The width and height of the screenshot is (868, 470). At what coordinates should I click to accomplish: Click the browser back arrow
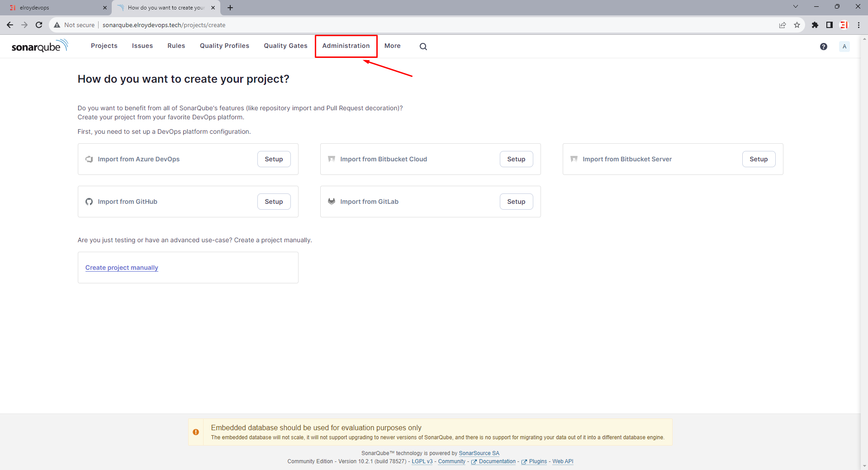(x=10, y=25)
